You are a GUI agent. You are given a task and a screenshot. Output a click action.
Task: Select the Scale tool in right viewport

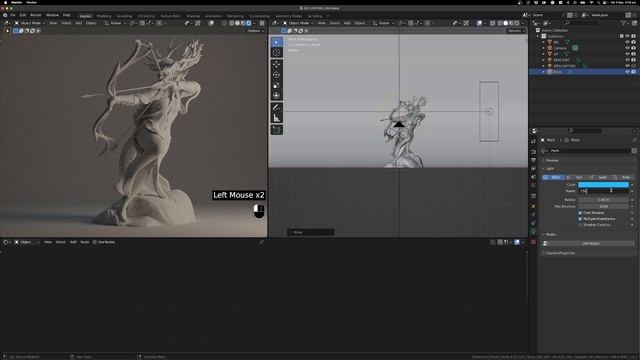point(276,85)
